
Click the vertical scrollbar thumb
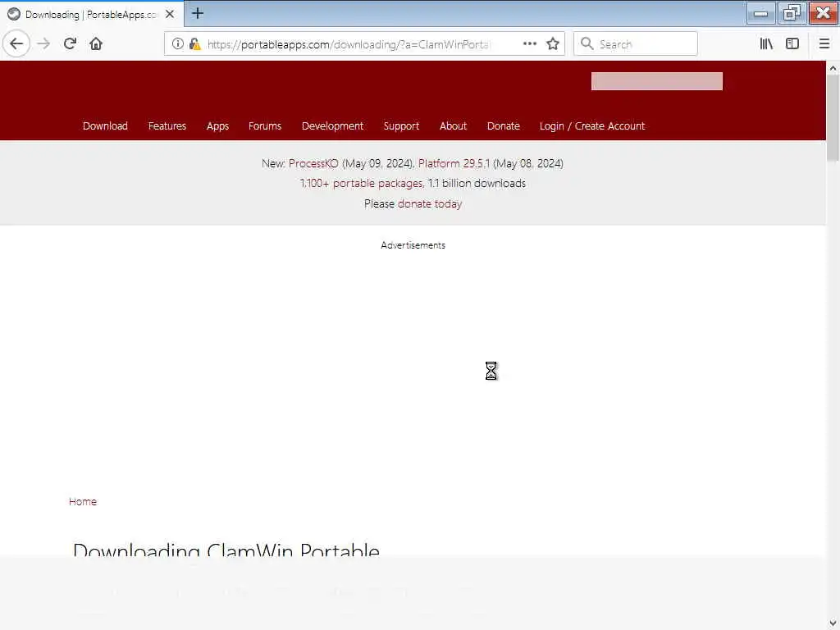[833, 117]
